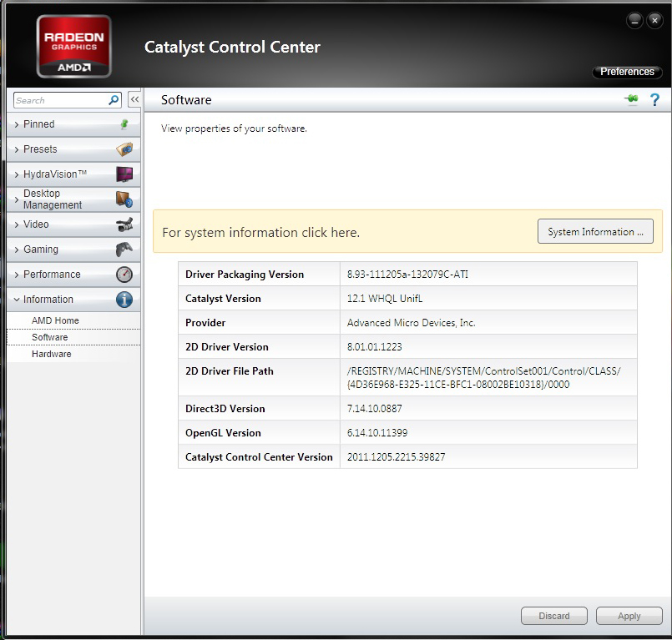Click the Radeon Graphics AMD logo

(x=74, y=47)
